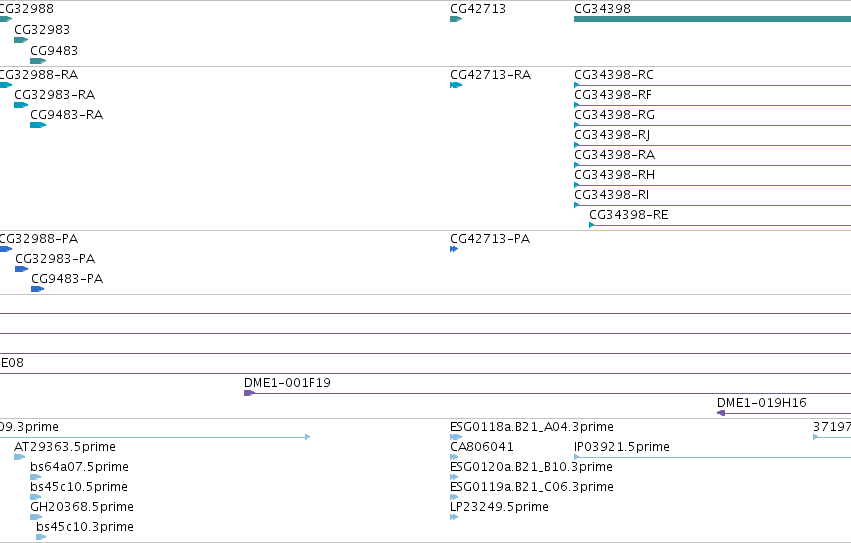The width and height of the screenshot is (851, 543).
Task: Click the CG9483-RA transcript arrow
Action: [38, 125]
